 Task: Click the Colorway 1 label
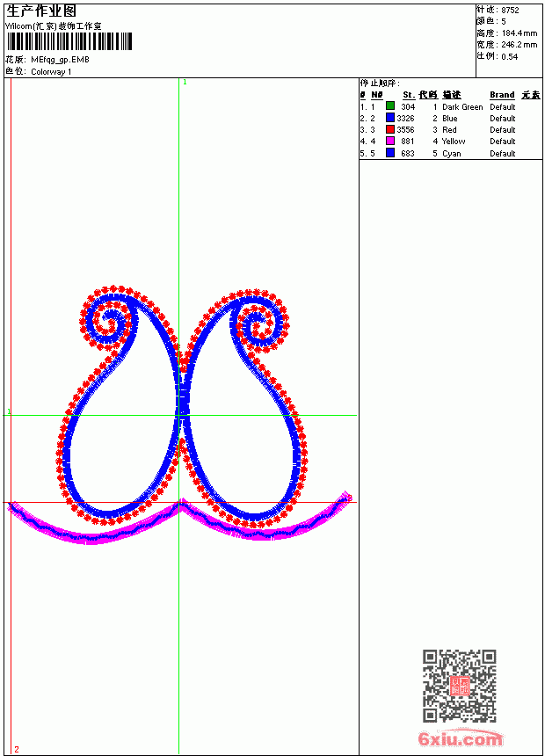point(51,72)
